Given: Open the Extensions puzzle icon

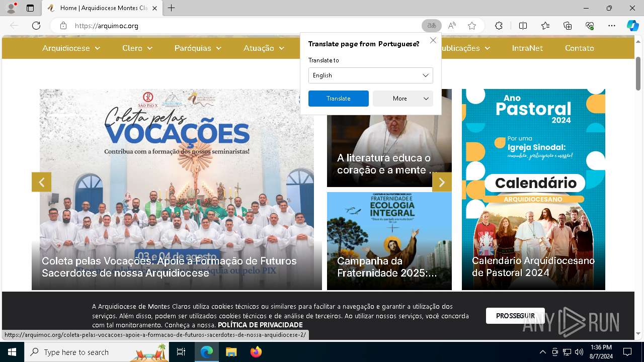Looking at the screenshot, I should point(499,26).
